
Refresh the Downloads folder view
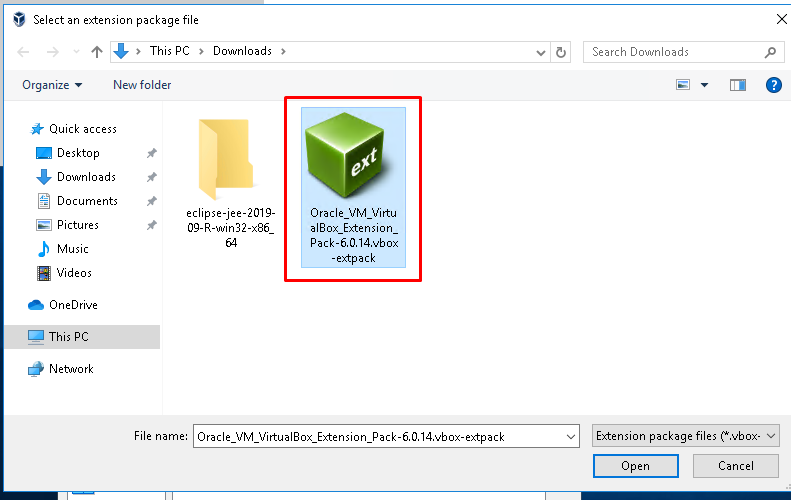tap(560, 52)
